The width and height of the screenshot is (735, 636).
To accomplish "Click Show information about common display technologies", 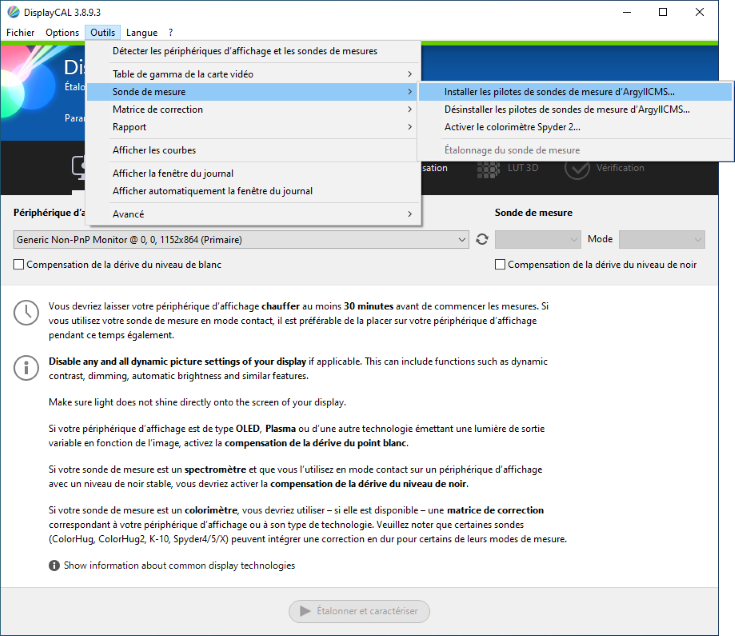I will pyautogui.click(x=179, y=566).
